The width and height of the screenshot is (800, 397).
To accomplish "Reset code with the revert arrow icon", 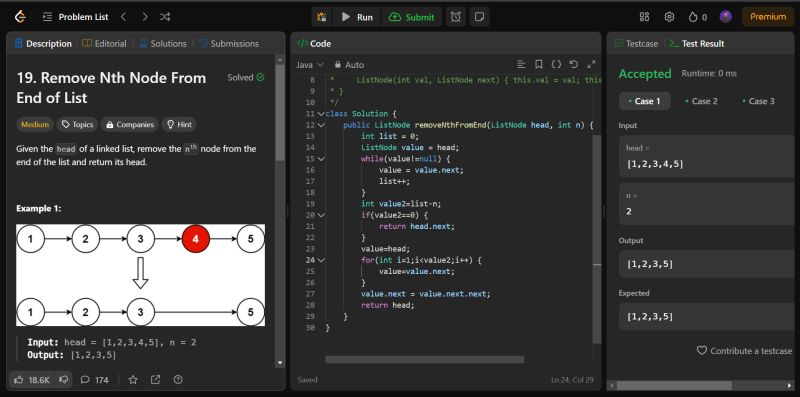I will click(574, 64).
